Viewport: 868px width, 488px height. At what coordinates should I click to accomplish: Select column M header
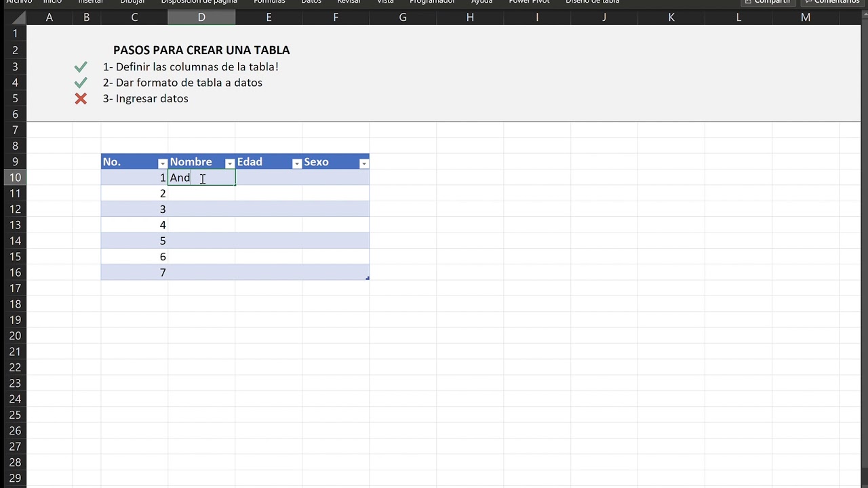tap(805, 17)
